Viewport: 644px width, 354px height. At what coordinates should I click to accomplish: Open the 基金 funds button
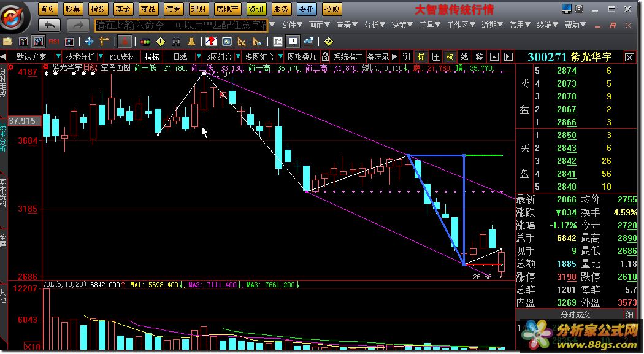(123, 9)
